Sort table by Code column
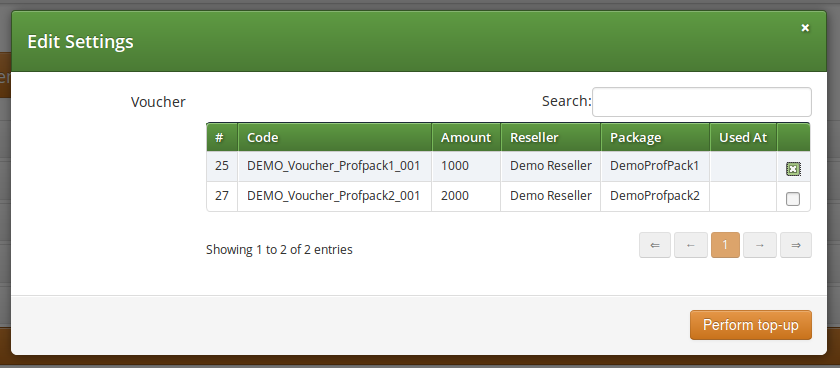Image resolution: width=840 pixels, height=368 pixels. click(x=335, y=138)
